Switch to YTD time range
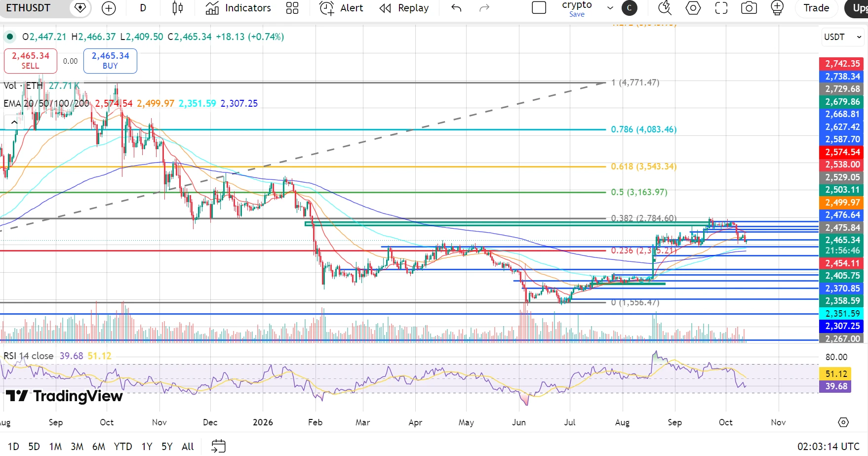868x456 pixels. tap(123, 447)
